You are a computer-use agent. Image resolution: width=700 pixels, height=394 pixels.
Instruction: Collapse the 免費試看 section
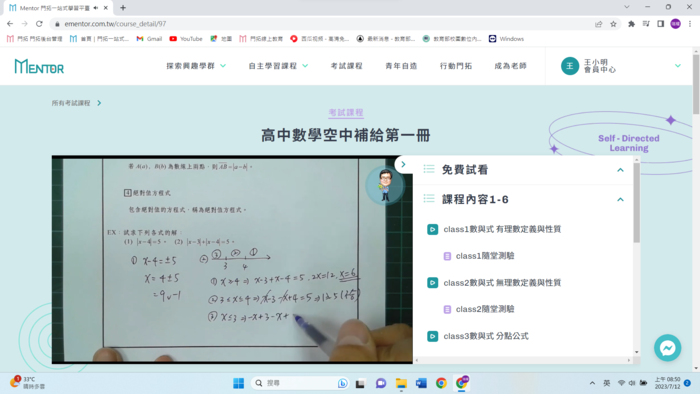(620, 170)
